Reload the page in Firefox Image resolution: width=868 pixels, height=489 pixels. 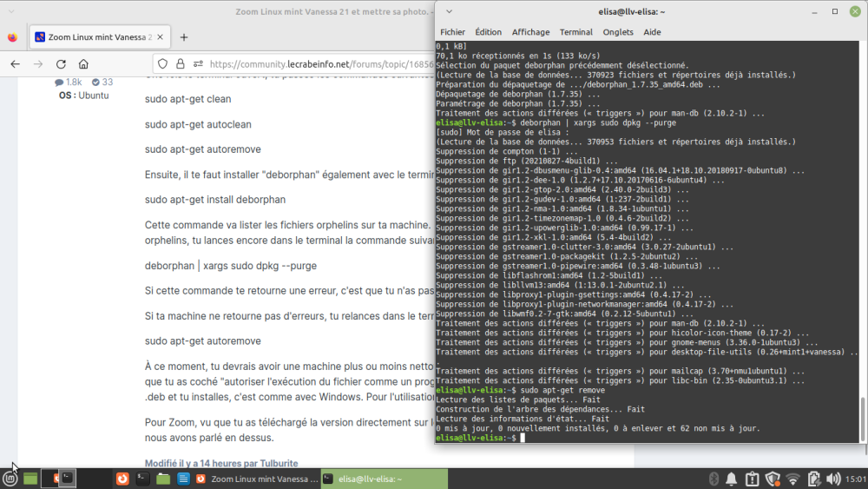coord(61,64)
